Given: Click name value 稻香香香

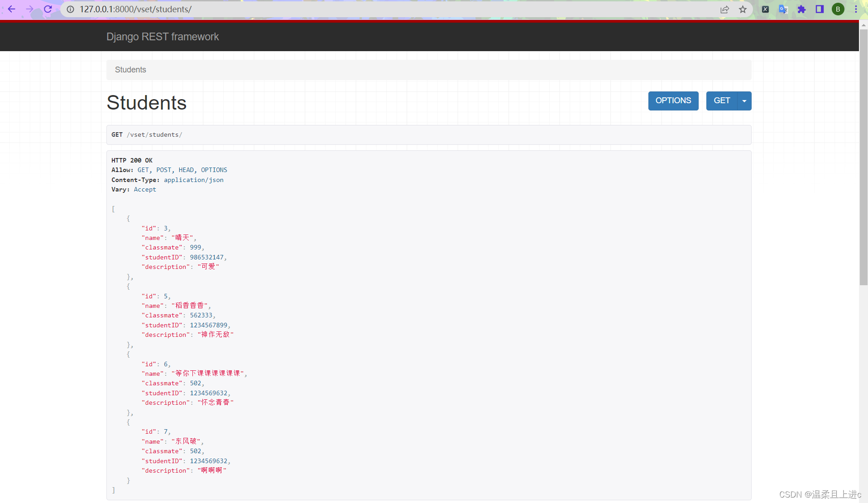Looking at the screenshot, I should pyautogui.click(x=190, y=306).
